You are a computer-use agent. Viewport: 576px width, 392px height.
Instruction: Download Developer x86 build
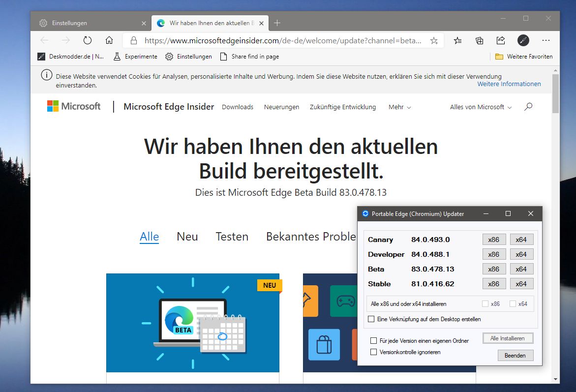coord(494,254)
